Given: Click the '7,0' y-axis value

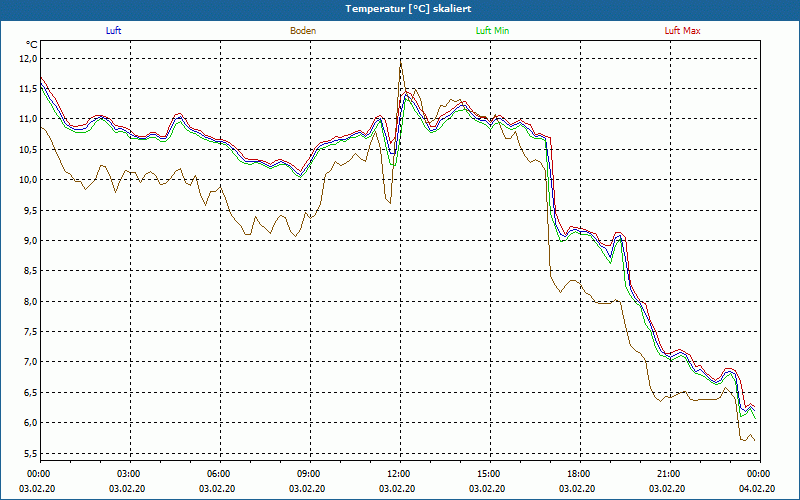Looking at the screenshot, I should click(x=31, y=362).
